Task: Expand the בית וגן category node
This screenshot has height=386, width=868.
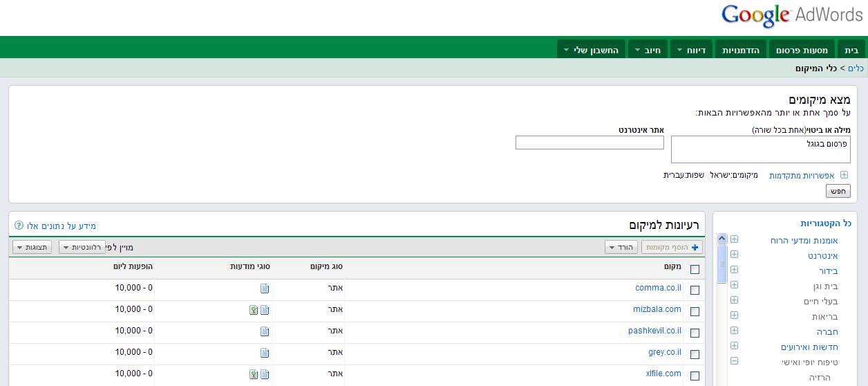Action: tap(734, 285)
